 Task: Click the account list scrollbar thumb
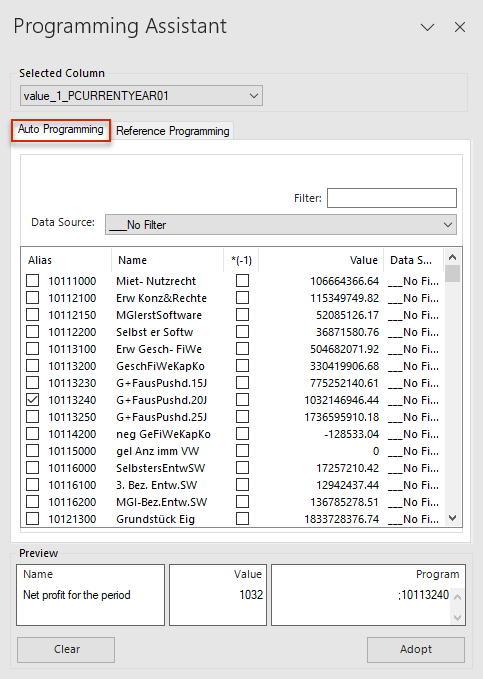coord(453,274)
